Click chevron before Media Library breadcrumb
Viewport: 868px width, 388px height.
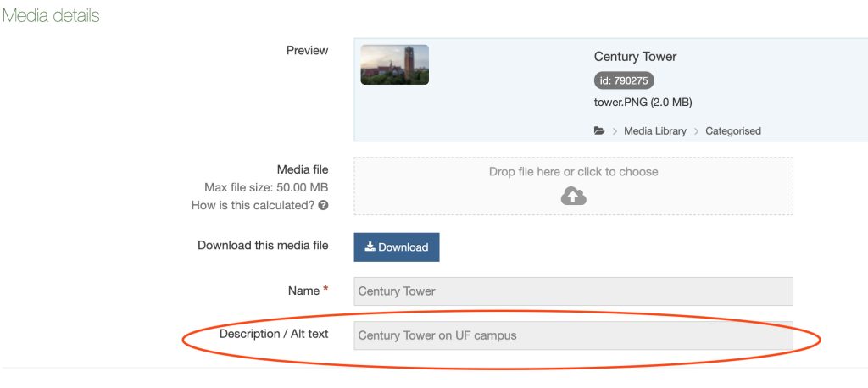[615, 131]
